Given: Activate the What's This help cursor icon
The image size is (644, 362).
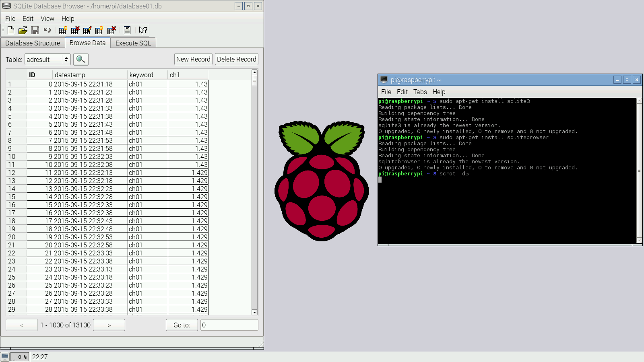Looking at the screenshot, I should [x=143, y=30].
